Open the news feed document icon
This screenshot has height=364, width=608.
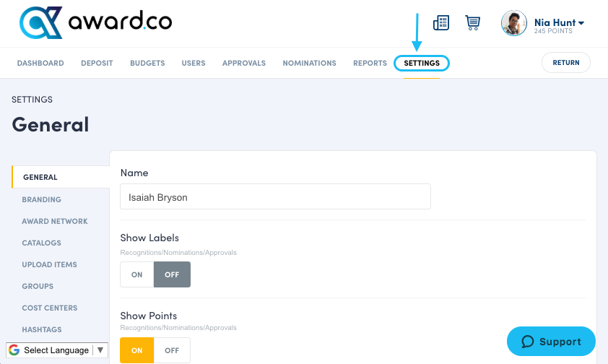[441, 23]
